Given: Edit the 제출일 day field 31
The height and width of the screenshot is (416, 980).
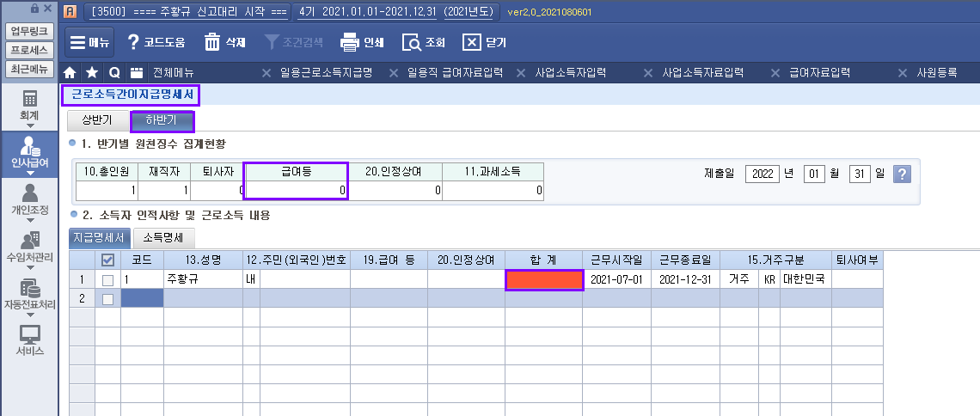Looking at the screenshot, I should (x=860, y=174).
